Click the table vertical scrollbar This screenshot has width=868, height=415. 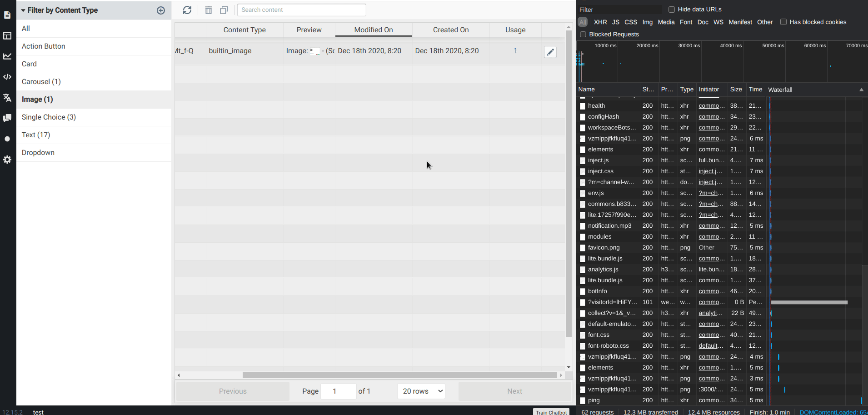pos(569,184)
